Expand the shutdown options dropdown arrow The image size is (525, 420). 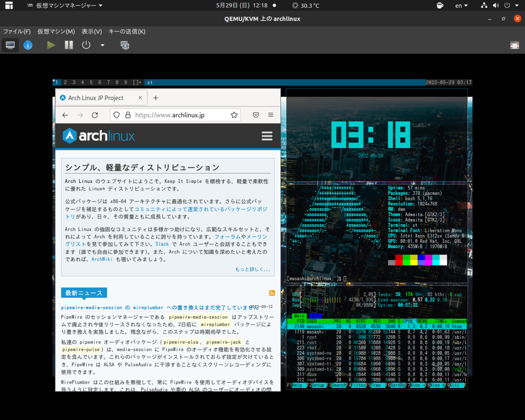(x=102, y=45)
